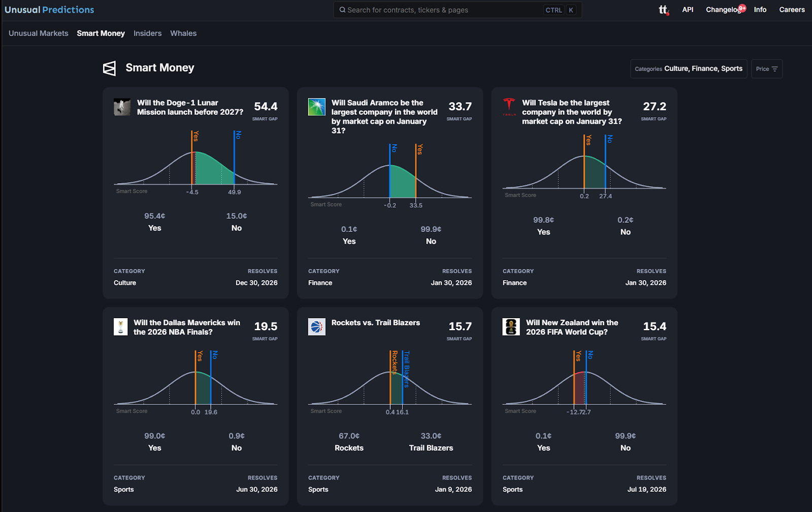Open the API page

(x=688, y=10)
